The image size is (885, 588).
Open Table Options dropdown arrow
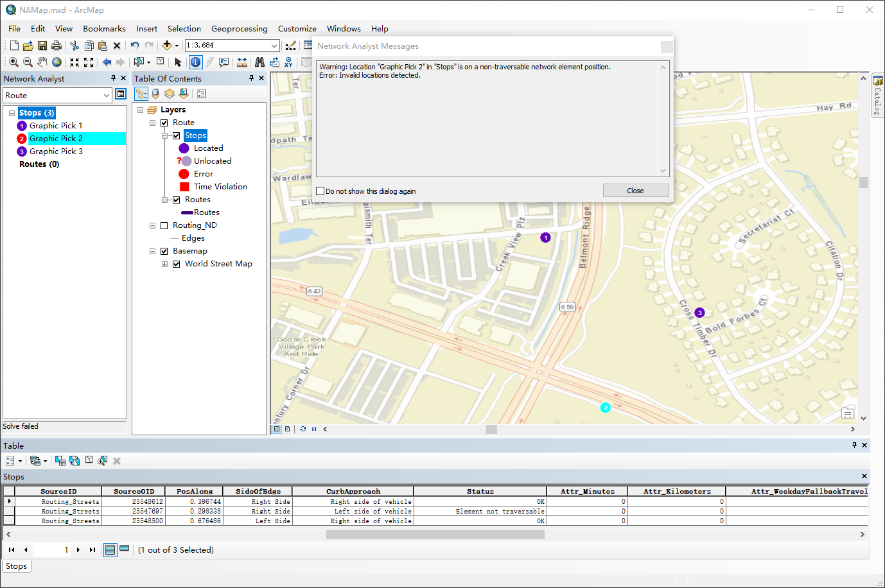[x=20, y=461]
